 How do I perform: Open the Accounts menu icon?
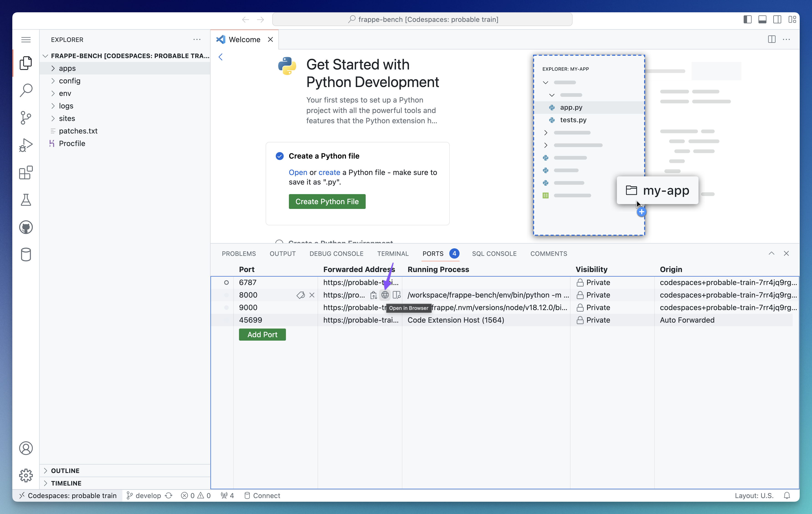(x=26, y=448)
